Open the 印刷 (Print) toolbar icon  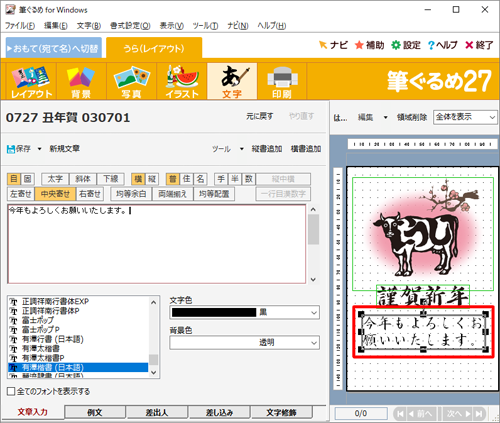pyautogui.click(x=282, y=81)
